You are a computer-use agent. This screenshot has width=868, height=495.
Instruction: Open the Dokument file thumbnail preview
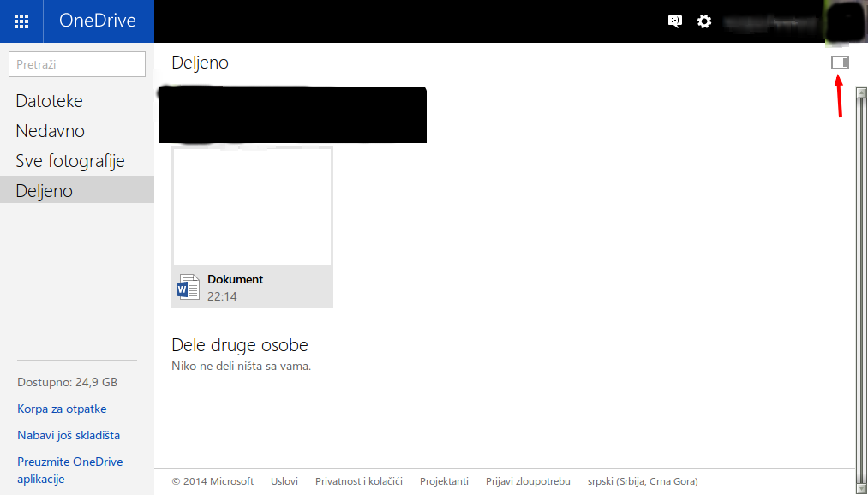pos(253,207)
